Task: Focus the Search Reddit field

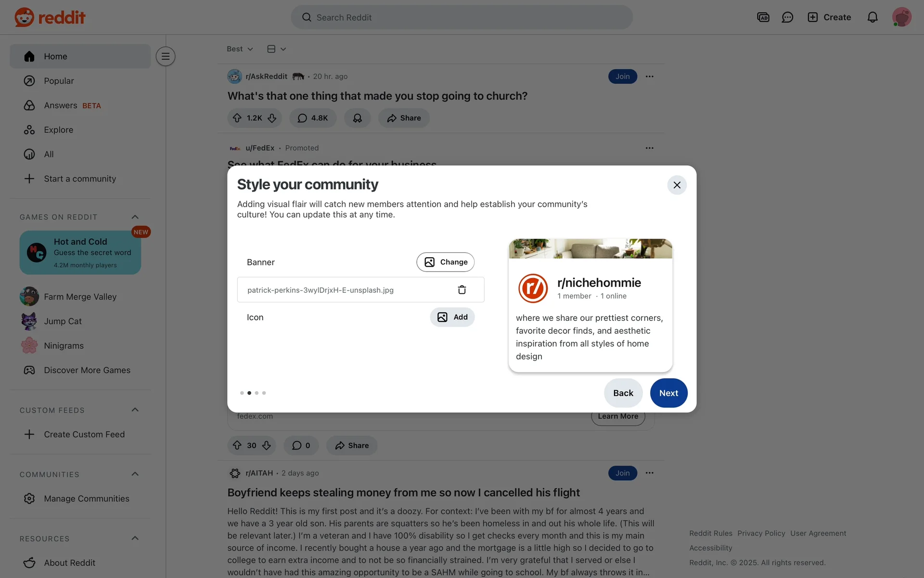Action: click(462, 17)
